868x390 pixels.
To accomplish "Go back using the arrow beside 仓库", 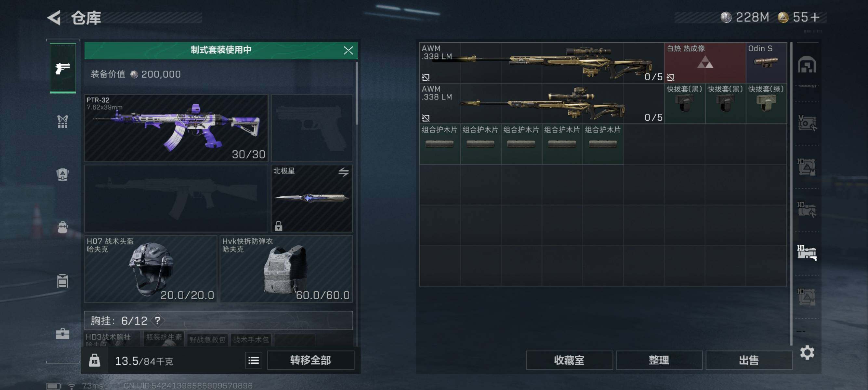I will pos(54,18).
